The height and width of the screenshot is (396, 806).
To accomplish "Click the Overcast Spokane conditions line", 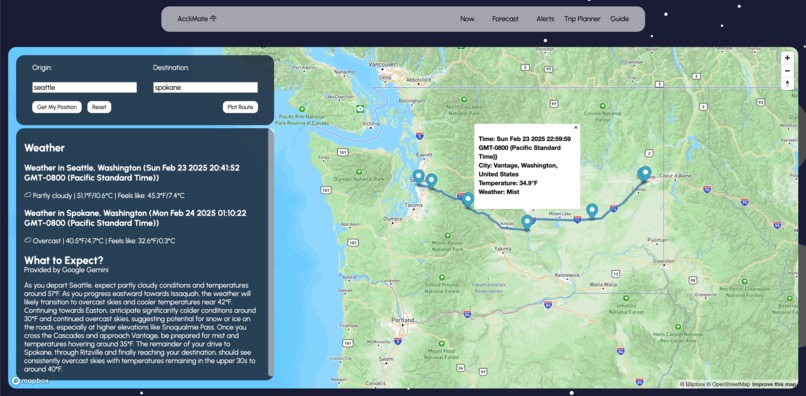I will [101, 241].
